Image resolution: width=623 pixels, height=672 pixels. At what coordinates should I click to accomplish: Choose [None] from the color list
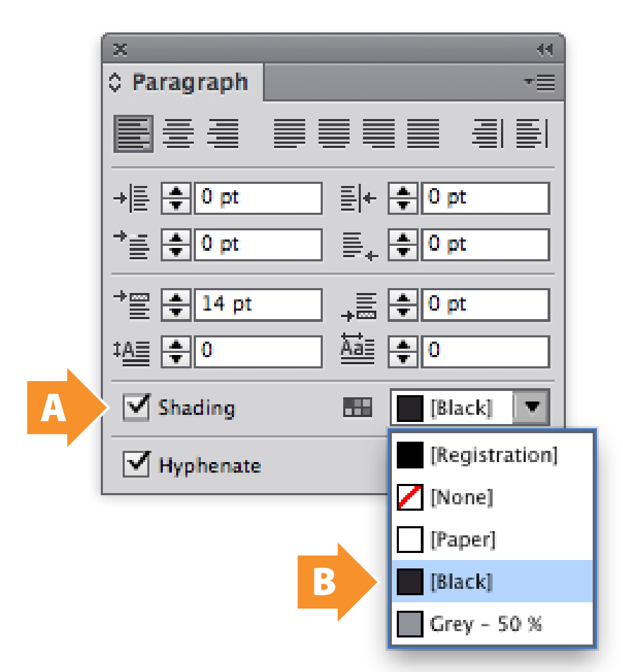click(x=462, y=497)
